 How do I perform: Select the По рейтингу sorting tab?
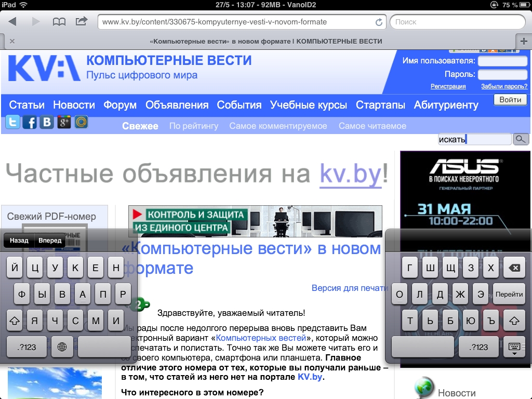(x=194, y=126)
